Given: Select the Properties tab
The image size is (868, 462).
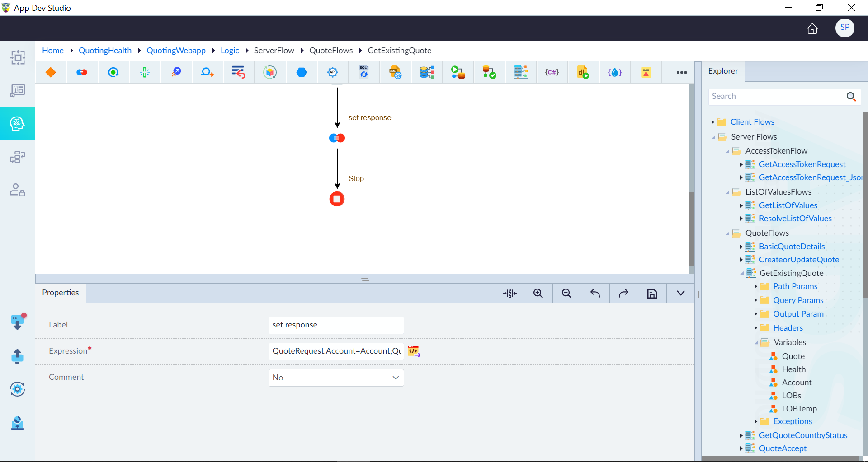Looking at the screenshot, I should click(61, 293).
